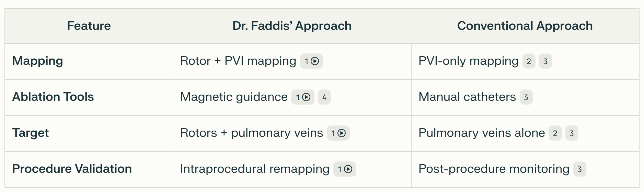
Task: Click the Post-procedure monitoring text
Action: [x=494, y=169]
